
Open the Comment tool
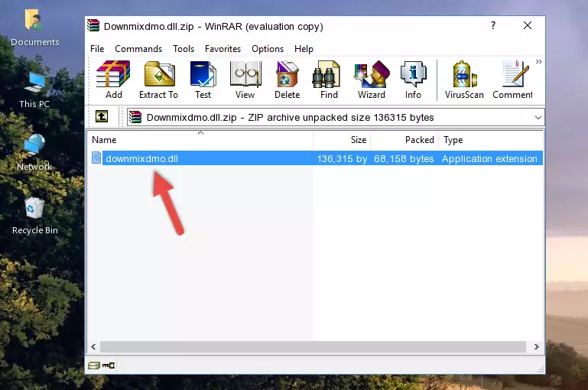512,80
